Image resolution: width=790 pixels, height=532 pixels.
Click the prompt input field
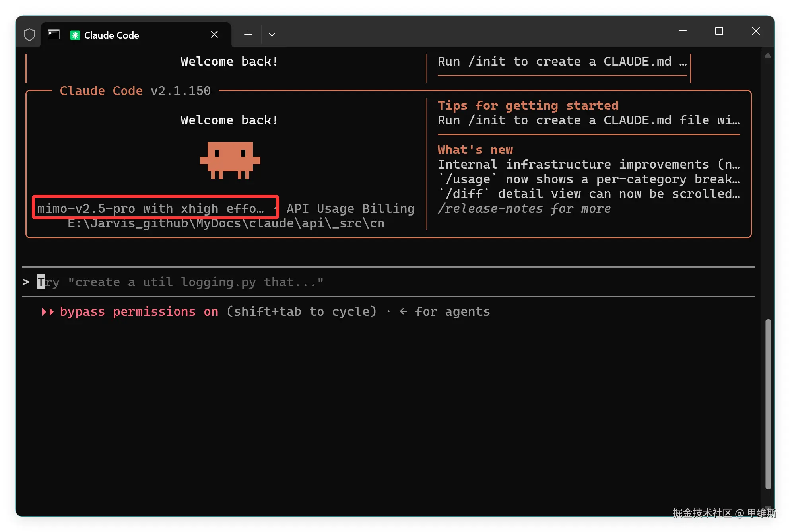388,282
